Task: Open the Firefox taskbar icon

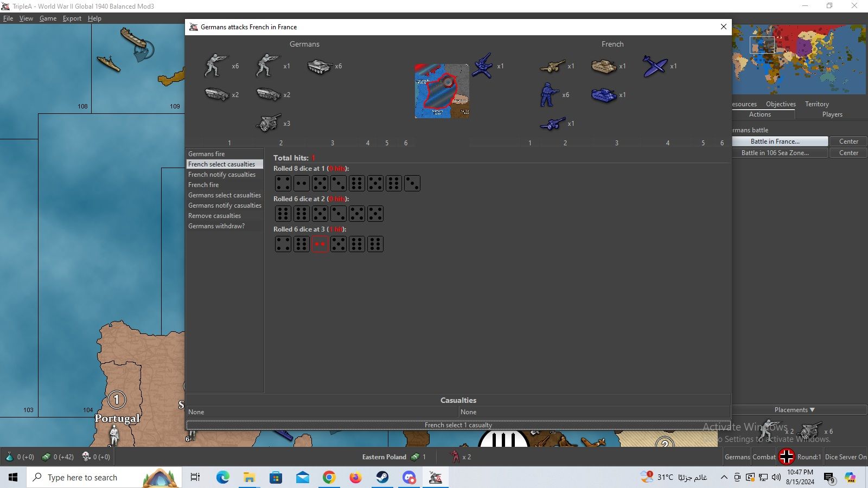Action: click(356, 477)
